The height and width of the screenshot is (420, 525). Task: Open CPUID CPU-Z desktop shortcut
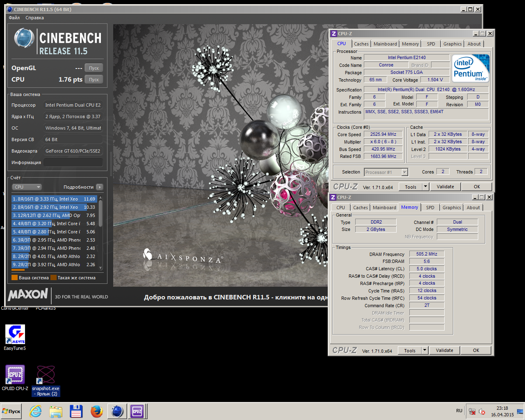pyautogui.click(x=15, y=378)
